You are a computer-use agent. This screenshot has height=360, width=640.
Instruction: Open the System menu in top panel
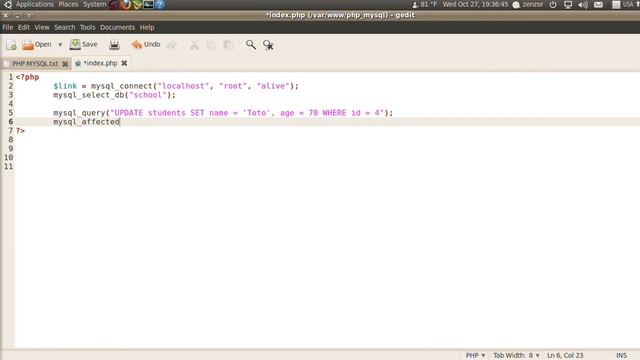click(94, 4)
